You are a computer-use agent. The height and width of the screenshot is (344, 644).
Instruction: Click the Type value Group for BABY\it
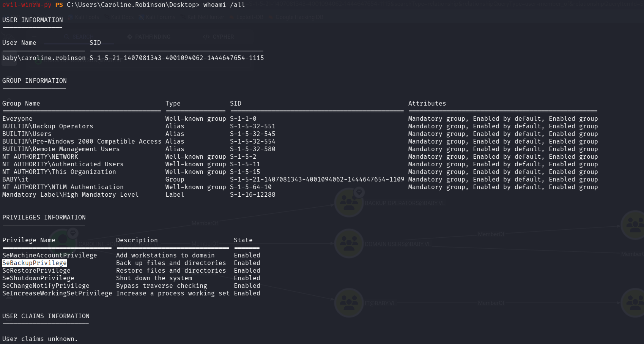point(175,179)
